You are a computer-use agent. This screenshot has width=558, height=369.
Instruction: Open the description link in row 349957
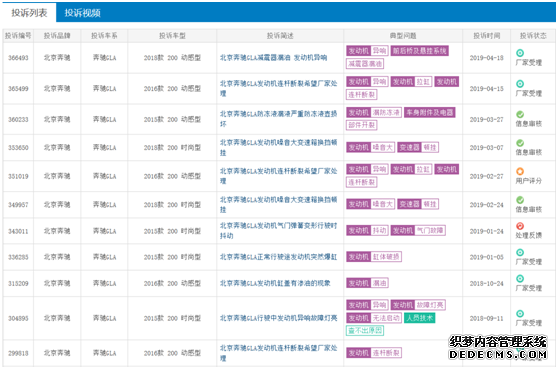[x=278, y=205]
